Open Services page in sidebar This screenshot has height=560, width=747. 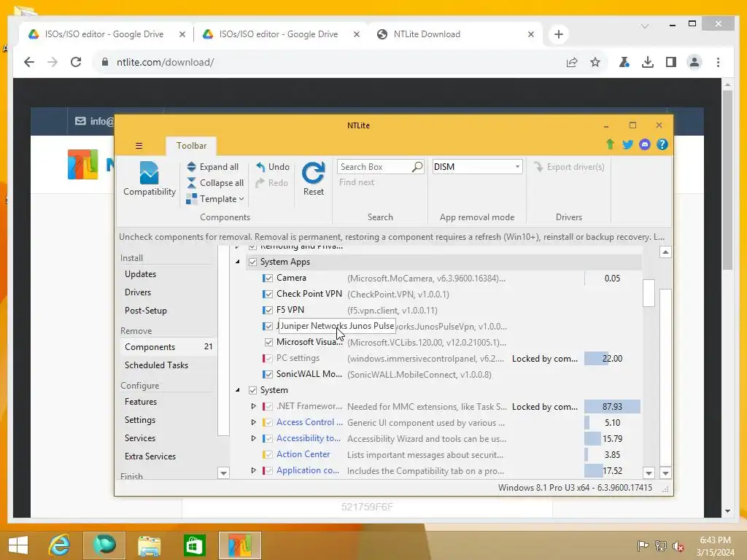click(139, 438)
